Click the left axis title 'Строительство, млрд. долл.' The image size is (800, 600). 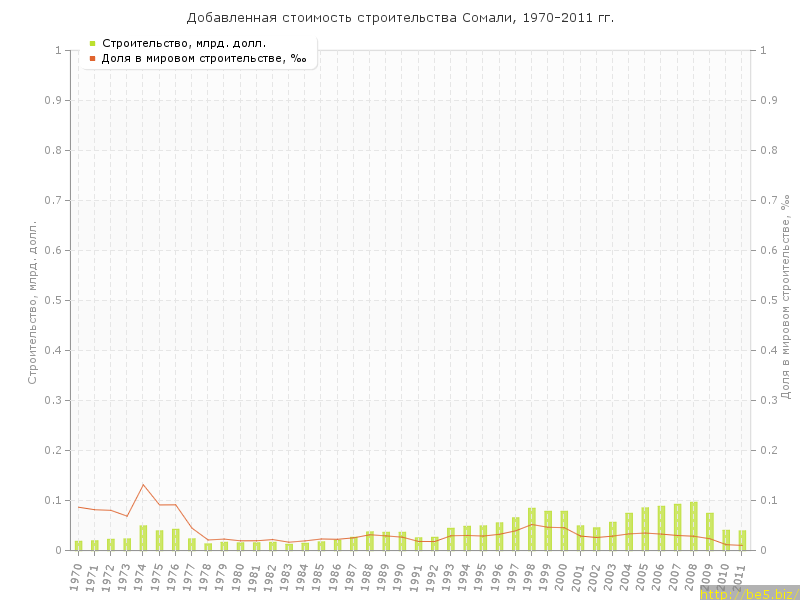pyautogui.click(x=32, y=302)
